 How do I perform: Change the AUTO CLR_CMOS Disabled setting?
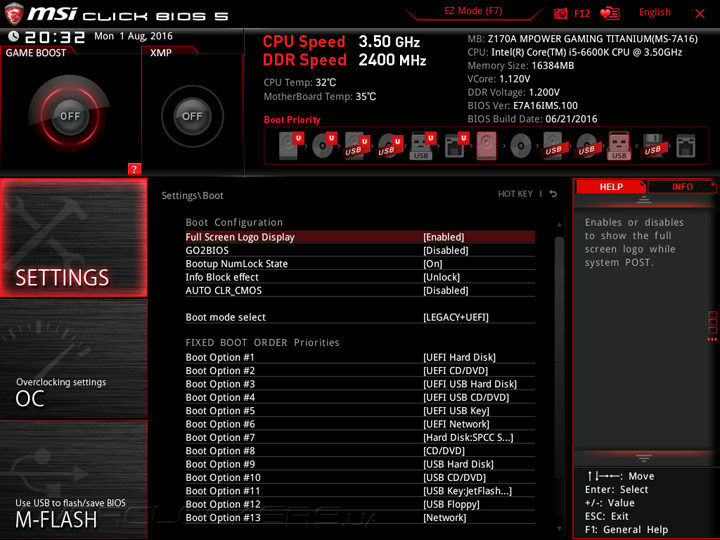pyautogui.click(x=446, y=290)
